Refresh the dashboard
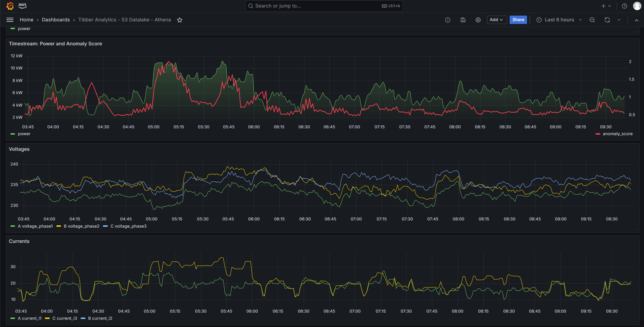This screenshot has height=327, width=644. (607, 20)
